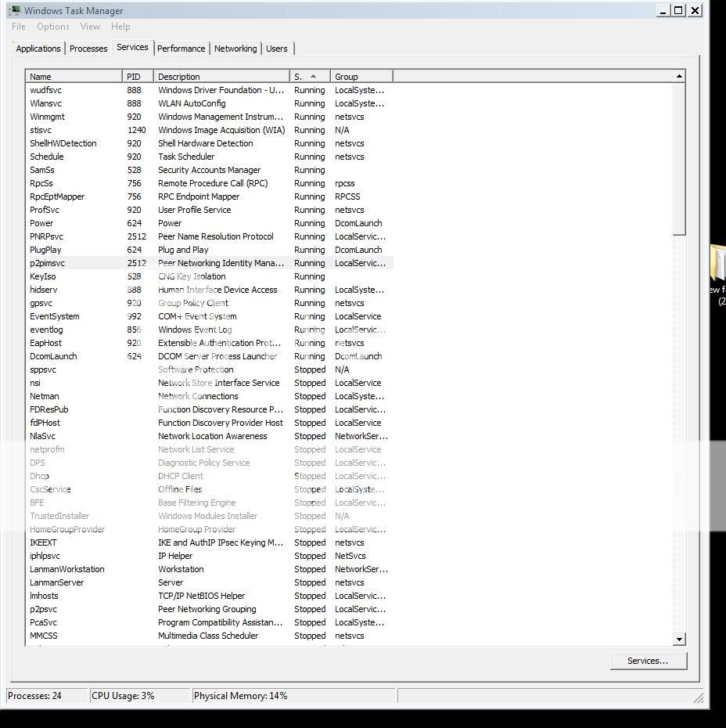Go to the Performance tab
726x728 pixels.
[181, 49]
